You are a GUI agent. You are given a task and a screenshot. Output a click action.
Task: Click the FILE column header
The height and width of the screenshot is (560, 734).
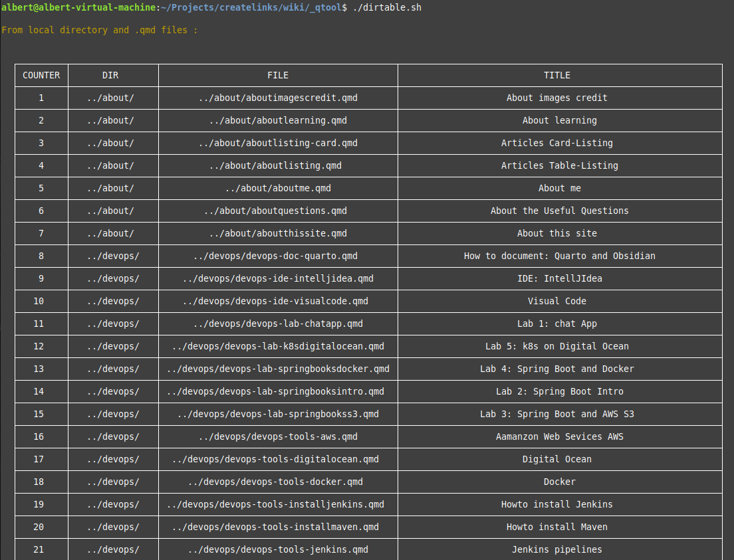[x=278, y=75]
